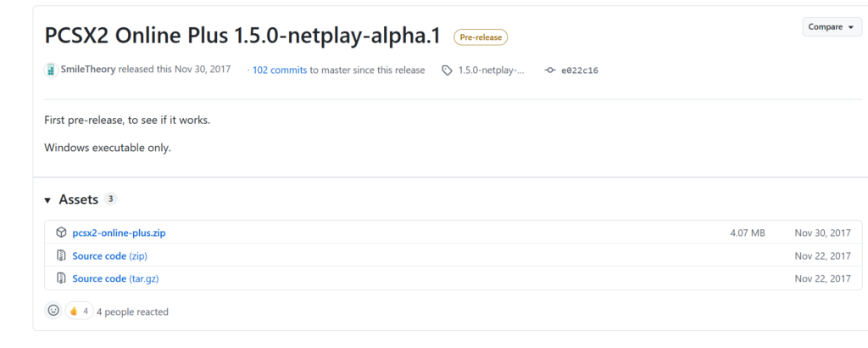
Task: Open the release title PCSX2 Online Plus
Action: click(242, 36)
